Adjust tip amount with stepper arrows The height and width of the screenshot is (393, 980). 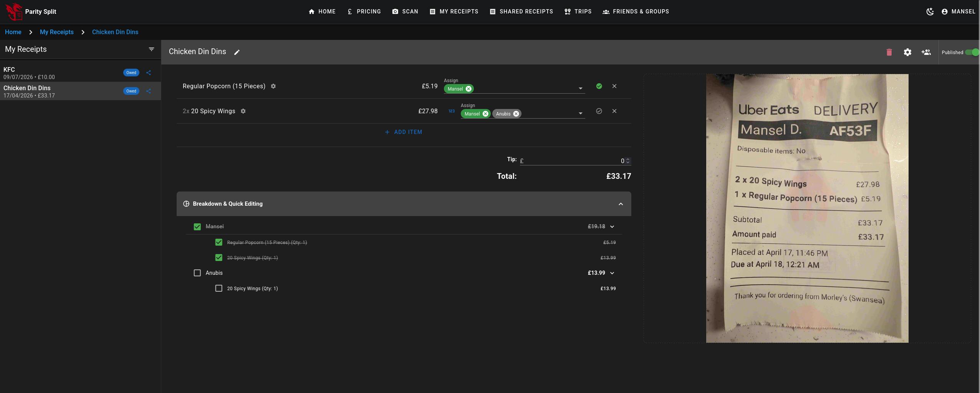pyautogui.click(x=628, y=161)
